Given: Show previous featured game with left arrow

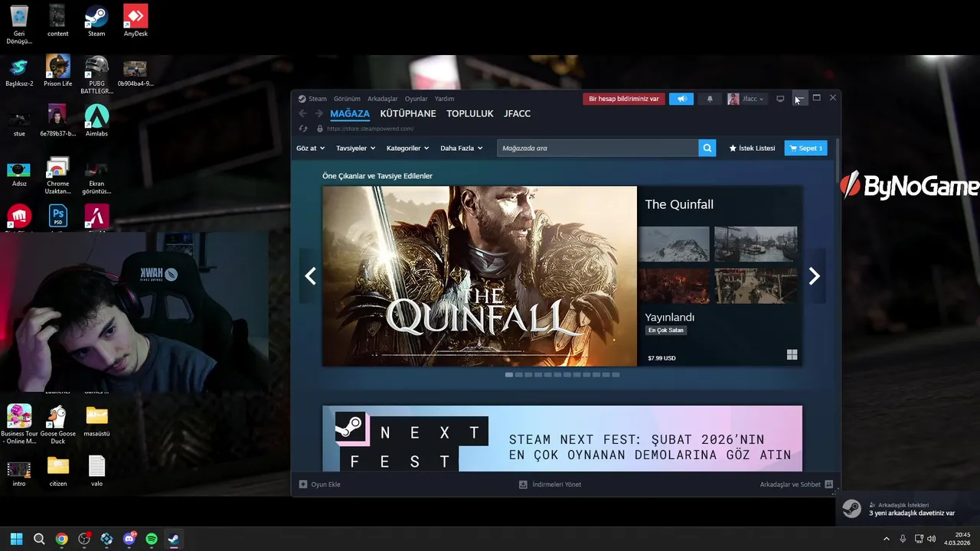Looking at the screenshot, I should [x=310, y=276].
